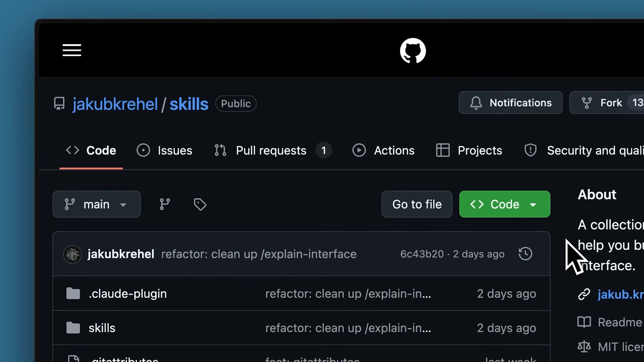
Task: Go to GitHub home via Octocat logo
Action: (413, 51)
